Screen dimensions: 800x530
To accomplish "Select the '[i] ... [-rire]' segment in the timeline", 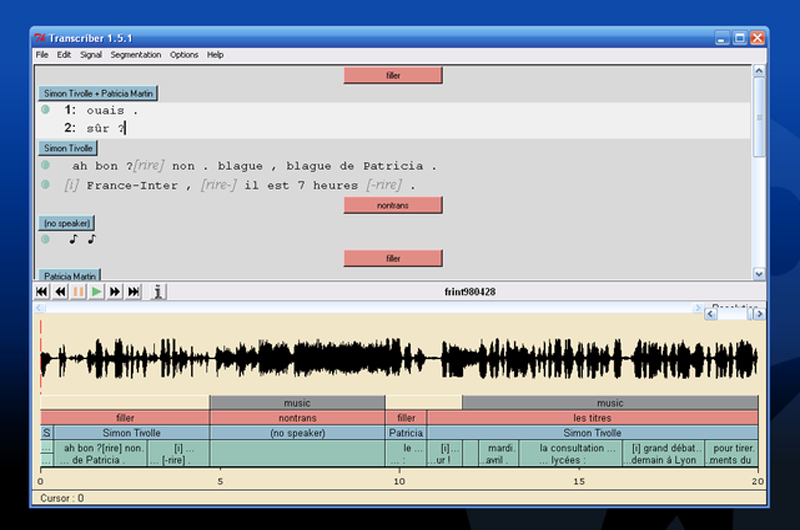I will [x=179, y=453].
